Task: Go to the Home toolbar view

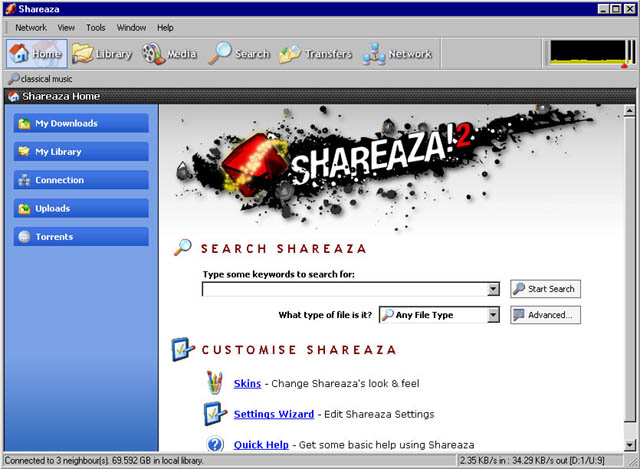Action: tap(37, 54)
